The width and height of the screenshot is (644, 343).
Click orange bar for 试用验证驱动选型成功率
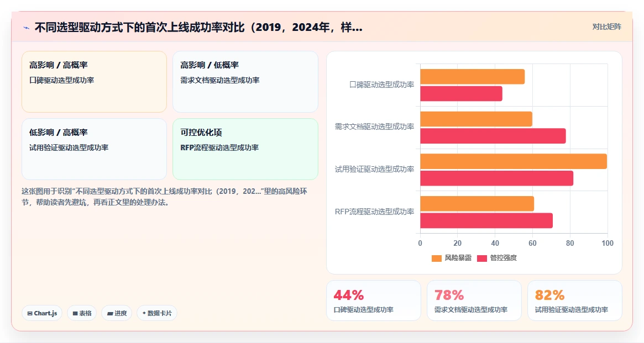pos(514,161)
